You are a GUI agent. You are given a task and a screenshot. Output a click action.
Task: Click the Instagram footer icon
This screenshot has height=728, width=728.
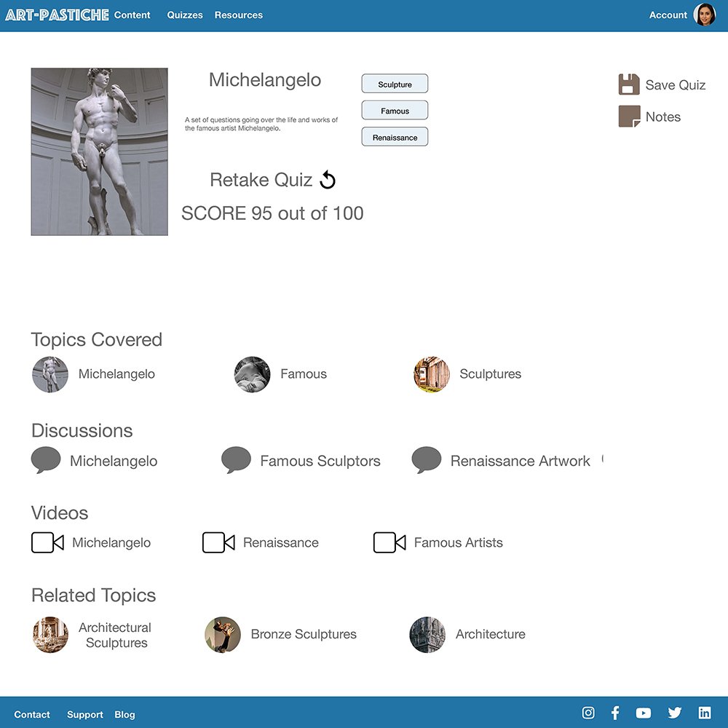pos(588,713)
